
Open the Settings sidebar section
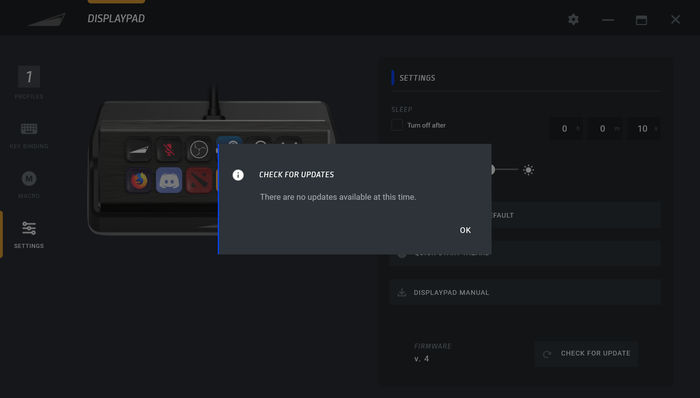pos(29,235)
